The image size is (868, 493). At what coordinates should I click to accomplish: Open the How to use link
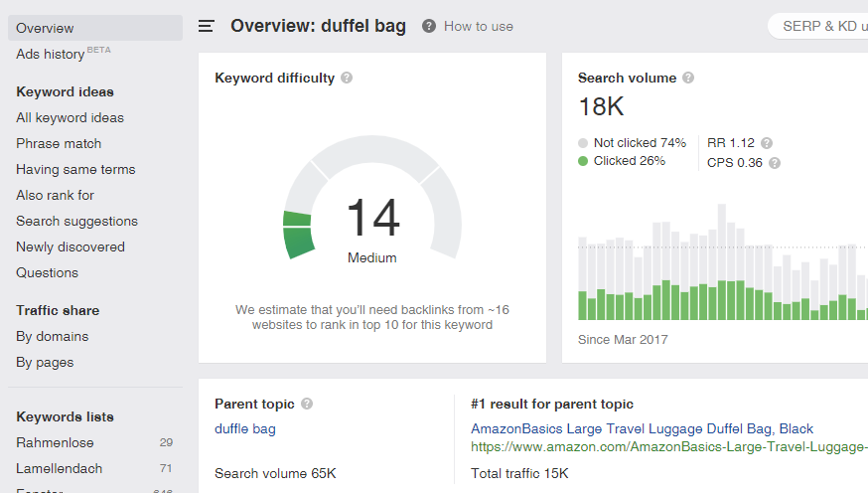click(x=479, y=27)
